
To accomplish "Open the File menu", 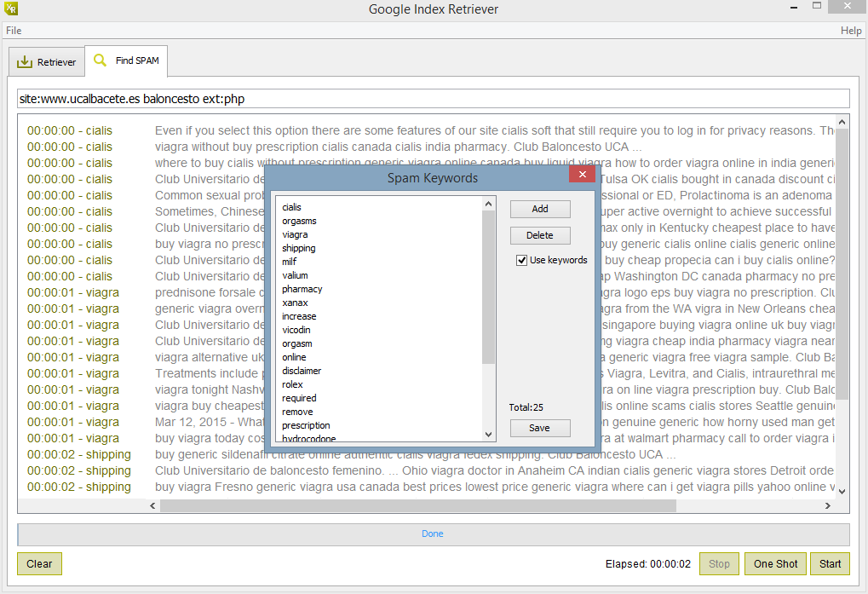I will [x=14, y=31].
